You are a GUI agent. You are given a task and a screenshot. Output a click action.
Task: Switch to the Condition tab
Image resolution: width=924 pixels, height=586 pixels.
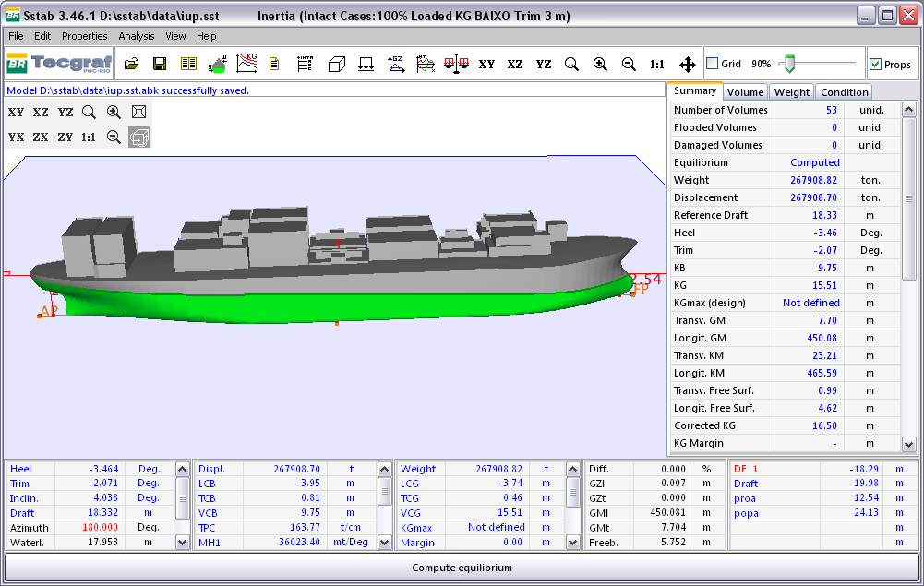point(844,92)
